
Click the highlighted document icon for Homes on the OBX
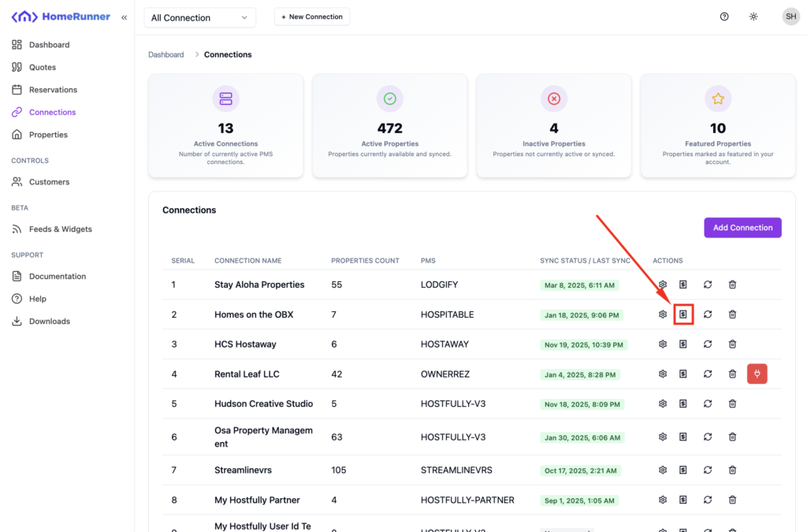(x=683, y=314)
